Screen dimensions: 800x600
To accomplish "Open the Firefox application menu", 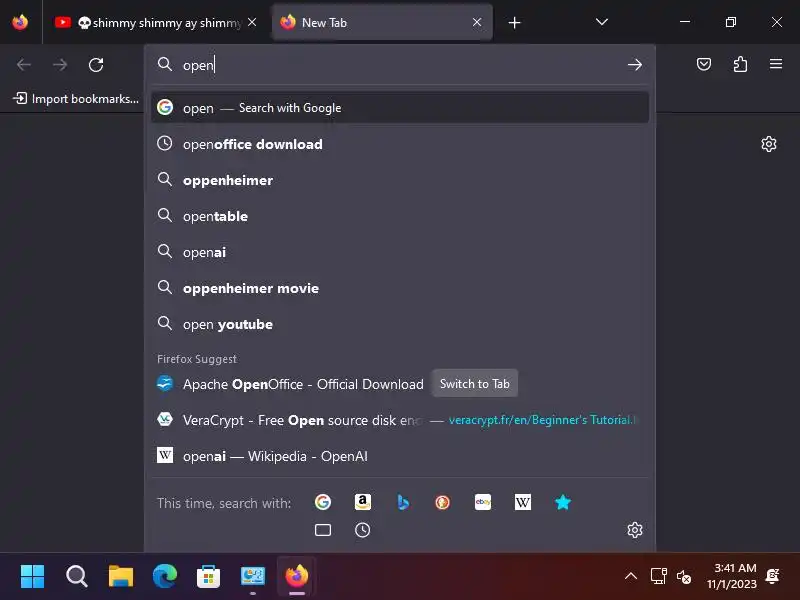I will (776, 64).
